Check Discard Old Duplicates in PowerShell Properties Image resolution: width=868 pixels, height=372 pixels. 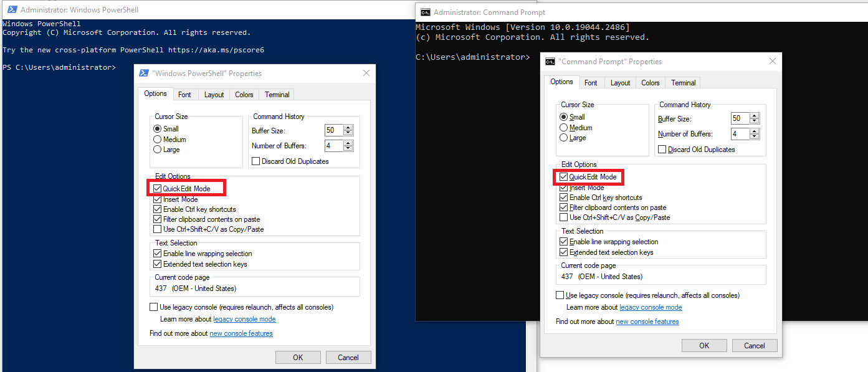tap(256, 161)
